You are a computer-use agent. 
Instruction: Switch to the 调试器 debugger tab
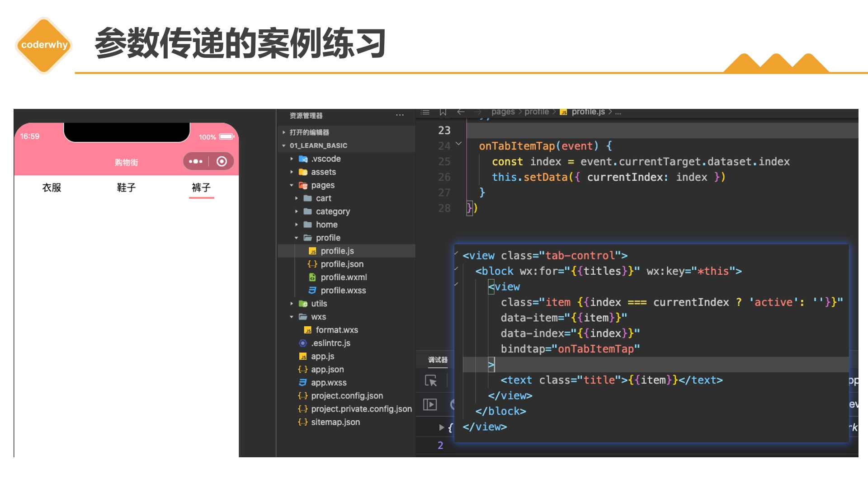[x=438, y=360]
